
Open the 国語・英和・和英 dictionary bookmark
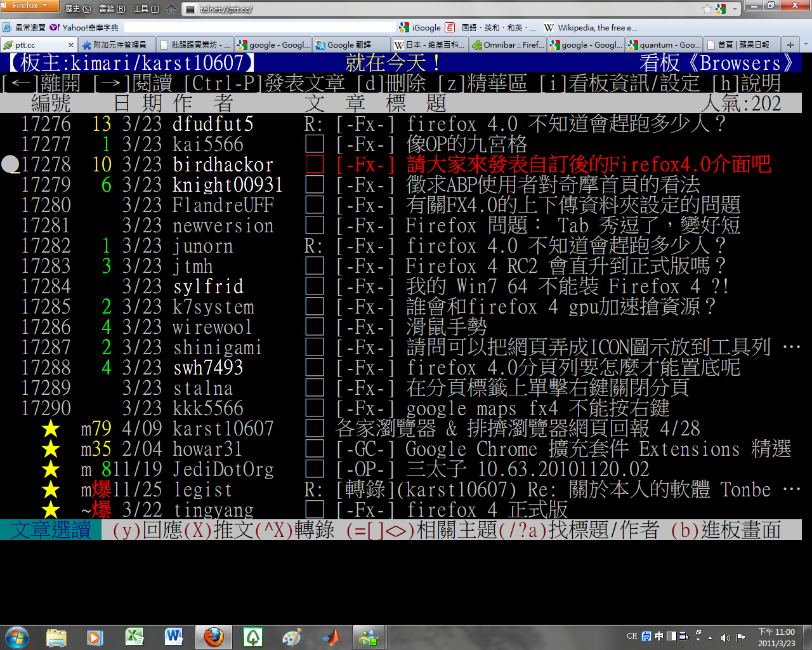(x=499, y=27)
